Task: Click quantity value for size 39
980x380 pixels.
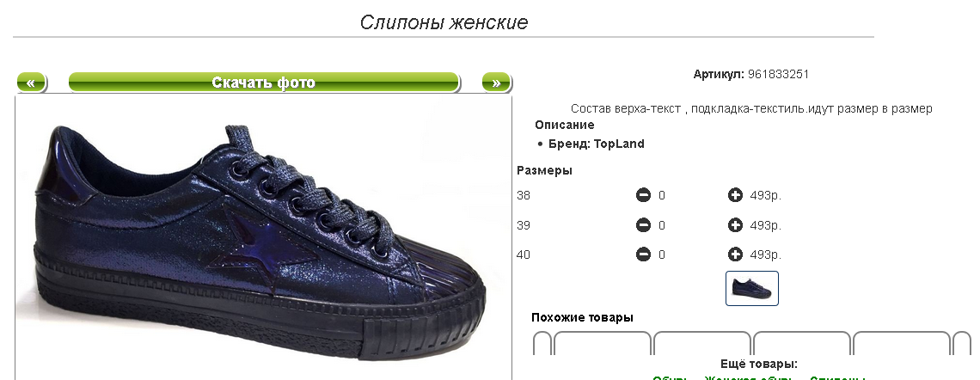Action: click(x=662, y=225)
